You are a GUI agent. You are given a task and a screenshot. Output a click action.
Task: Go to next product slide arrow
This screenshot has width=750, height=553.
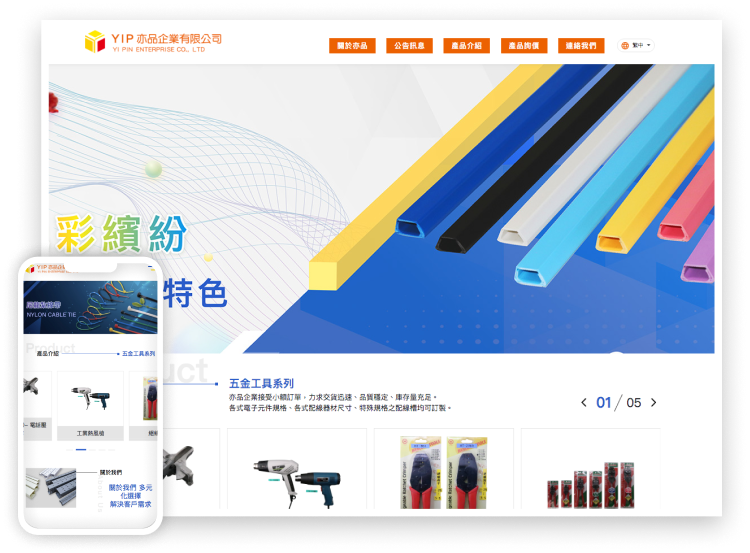tap(653, 403)
